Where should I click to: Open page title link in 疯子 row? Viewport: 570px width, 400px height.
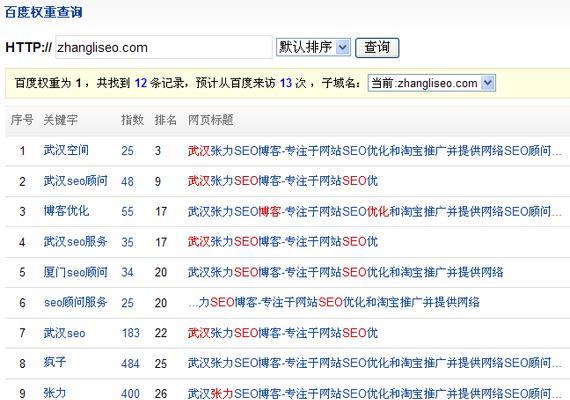tap(375, 363)
